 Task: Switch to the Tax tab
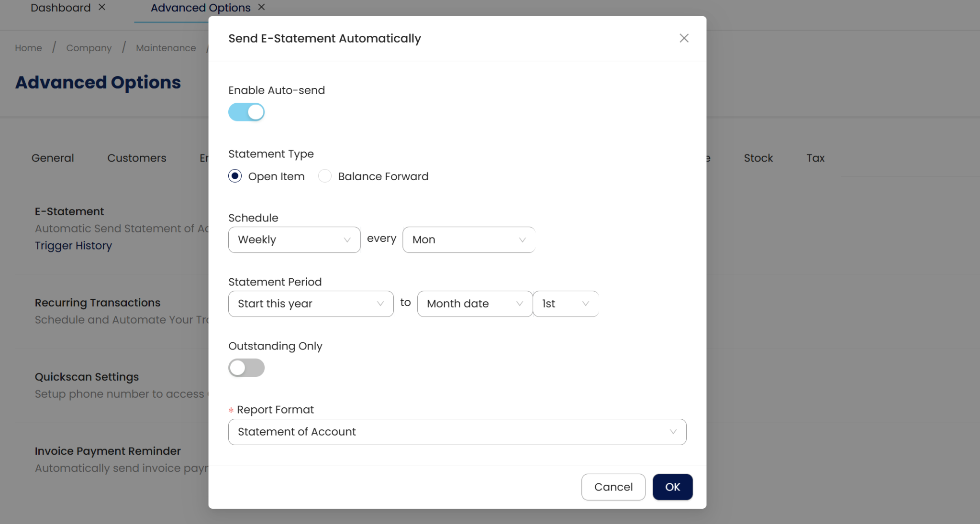[x=815, y=158]
